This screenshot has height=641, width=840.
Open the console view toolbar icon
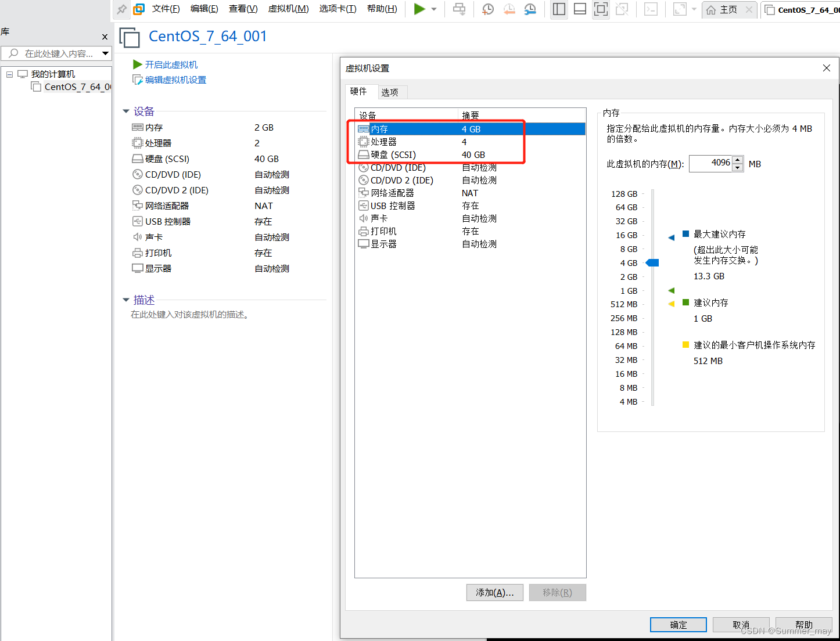[x=651, y=9]
